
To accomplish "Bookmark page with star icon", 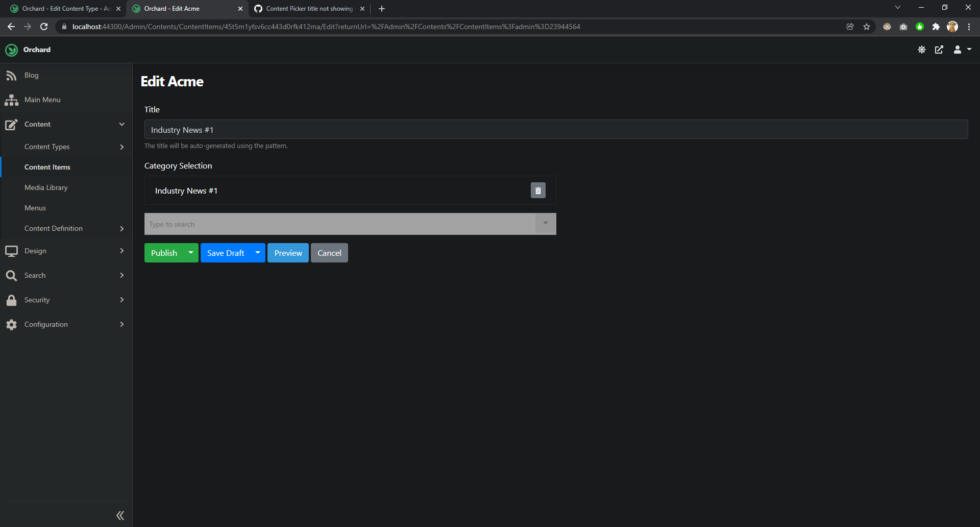I will 867,27.
